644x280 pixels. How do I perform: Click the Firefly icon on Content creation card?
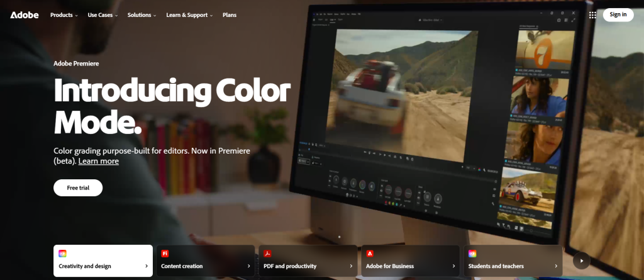tap(165, 253)
